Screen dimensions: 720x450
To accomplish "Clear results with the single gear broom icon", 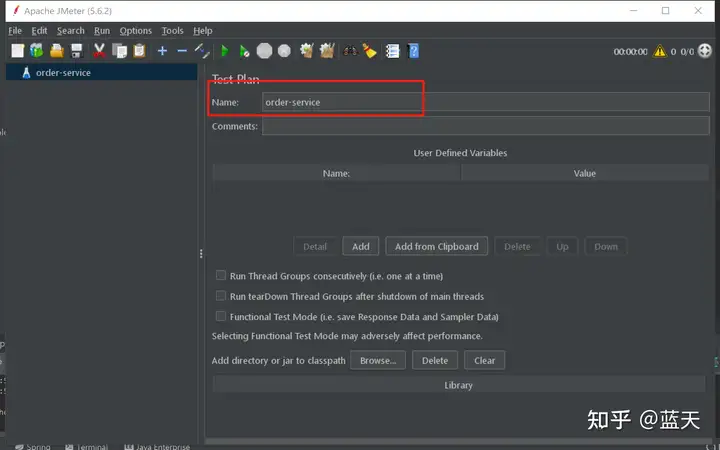I will pos(307,51).
